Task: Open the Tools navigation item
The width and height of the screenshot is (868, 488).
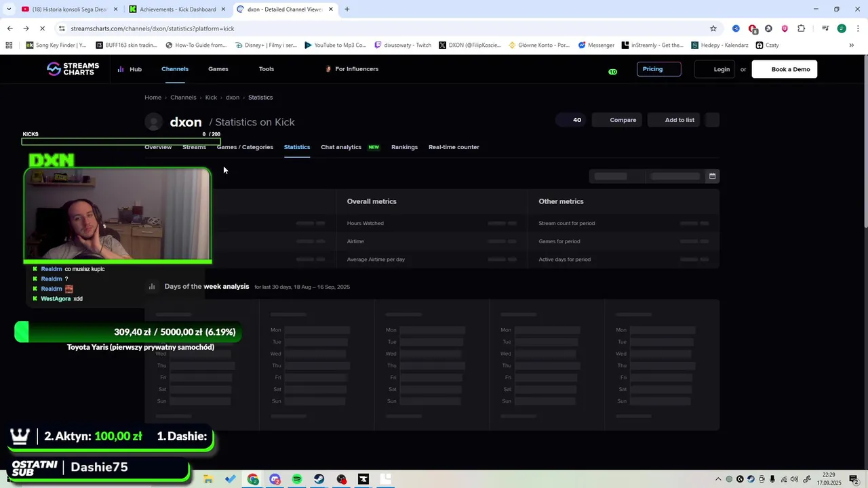Action: coord(267,69)
